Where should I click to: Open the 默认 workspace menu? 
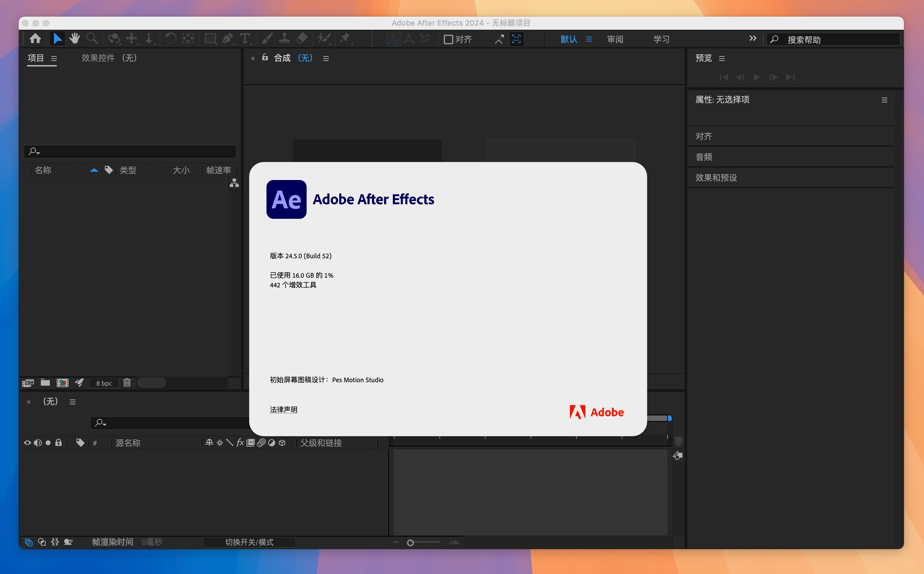pyautogui.click(x=589, y=39)
